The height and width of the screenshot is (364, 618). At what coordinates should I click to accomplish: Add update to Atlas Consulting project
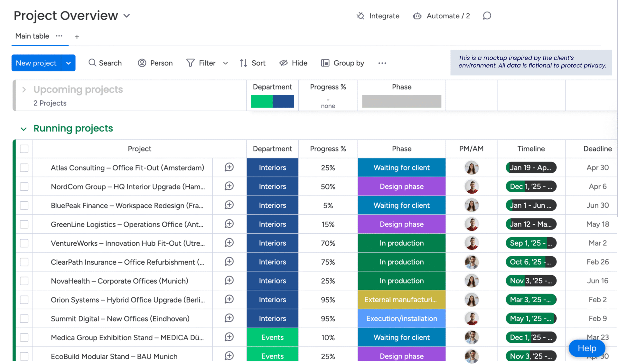tap(229, 167)
